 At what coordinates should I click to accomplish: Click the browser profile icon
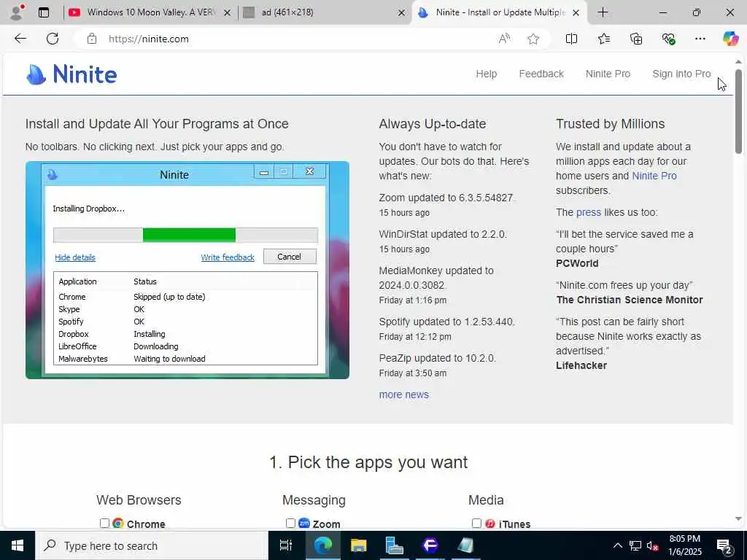click(x=17, y=12)
